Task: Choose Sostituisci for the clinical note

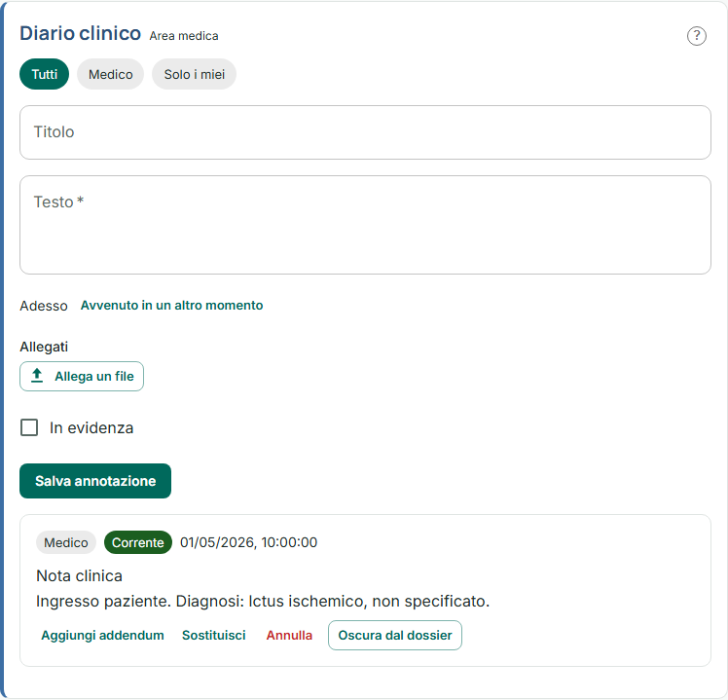Action: [213, 635]
